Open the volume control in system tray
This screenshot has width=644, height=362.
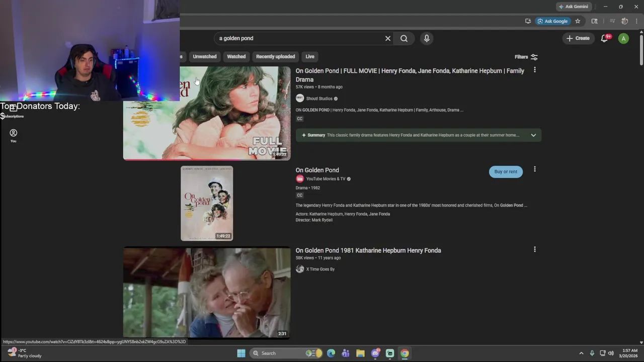(x=611, y=353)
